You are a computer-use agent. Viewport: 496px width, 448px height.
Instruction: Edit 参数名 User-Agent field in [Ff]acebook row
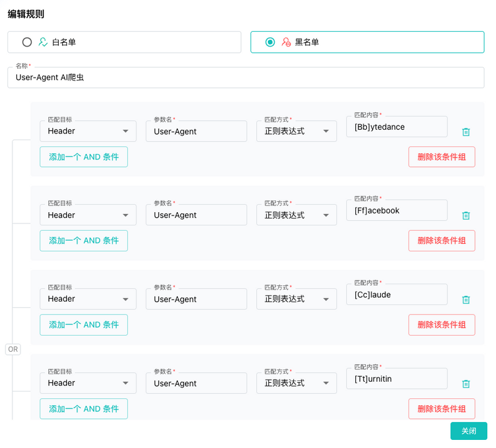[x=196, y=215]
